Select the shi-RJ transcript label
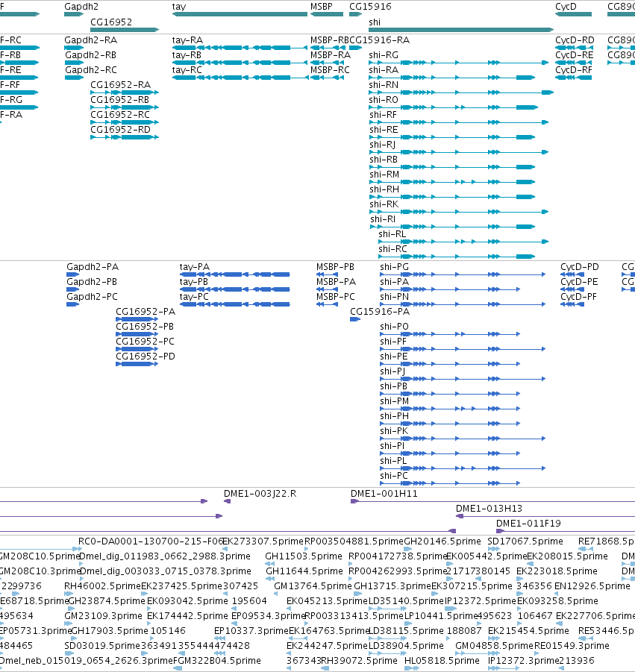The height and width of the screenshot is (672, 635). [383, 145]
